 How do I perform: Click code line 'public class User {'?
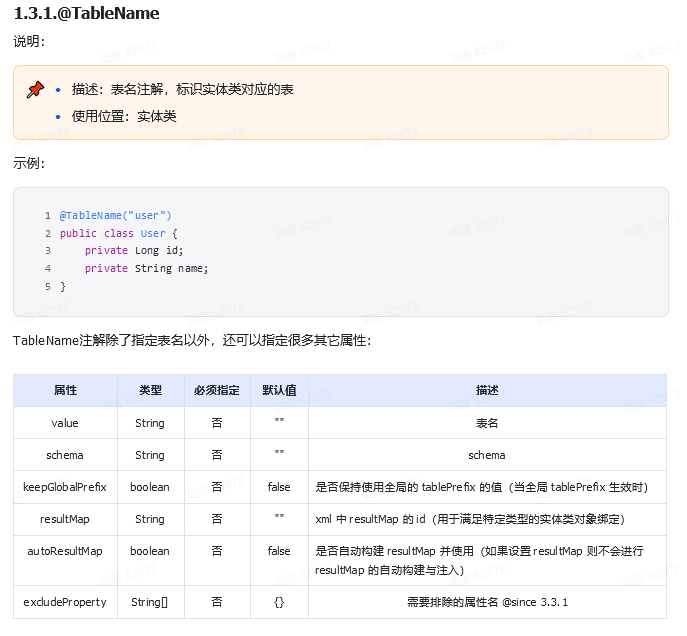point(119,233)
